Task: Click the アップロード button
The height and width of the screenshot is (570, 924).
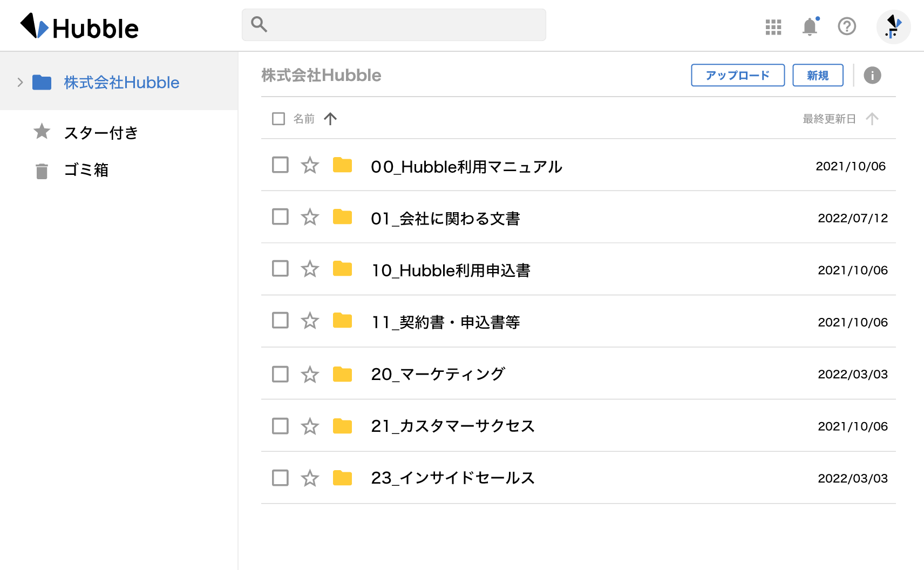Action: click(738, 75)
